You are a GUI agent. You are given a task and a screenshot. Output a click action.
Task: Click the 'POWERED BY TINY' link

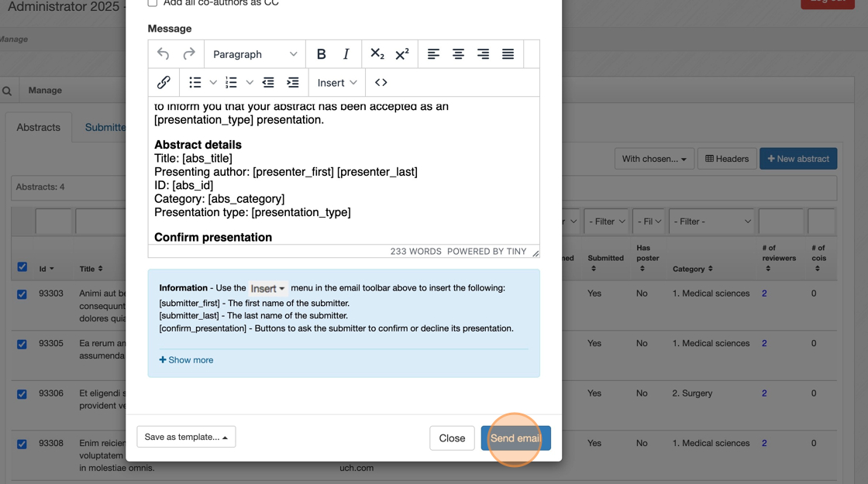[487, 251]
